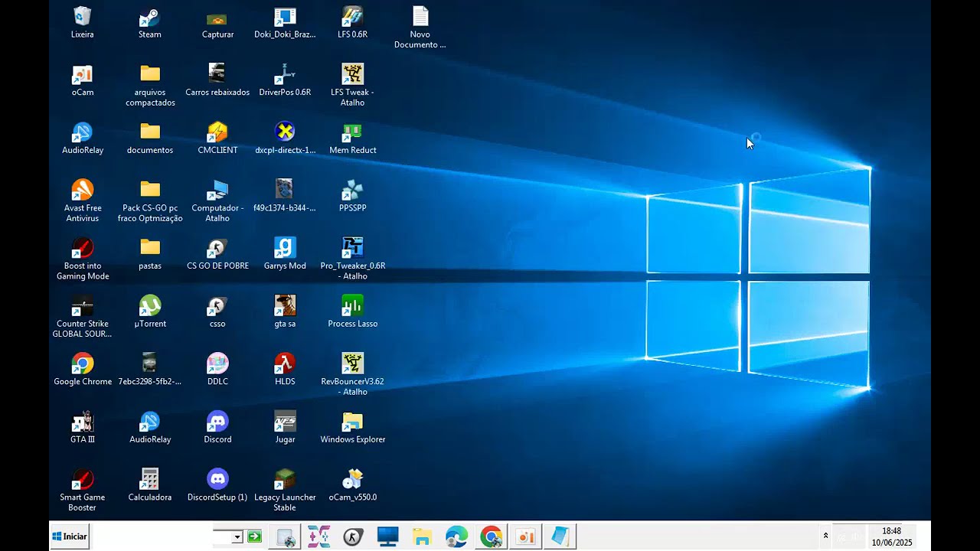
Task: Launch Counter Strike GLOBAL SOUR... shortcut
Action: pyautogui.click(x=82, y=317)
